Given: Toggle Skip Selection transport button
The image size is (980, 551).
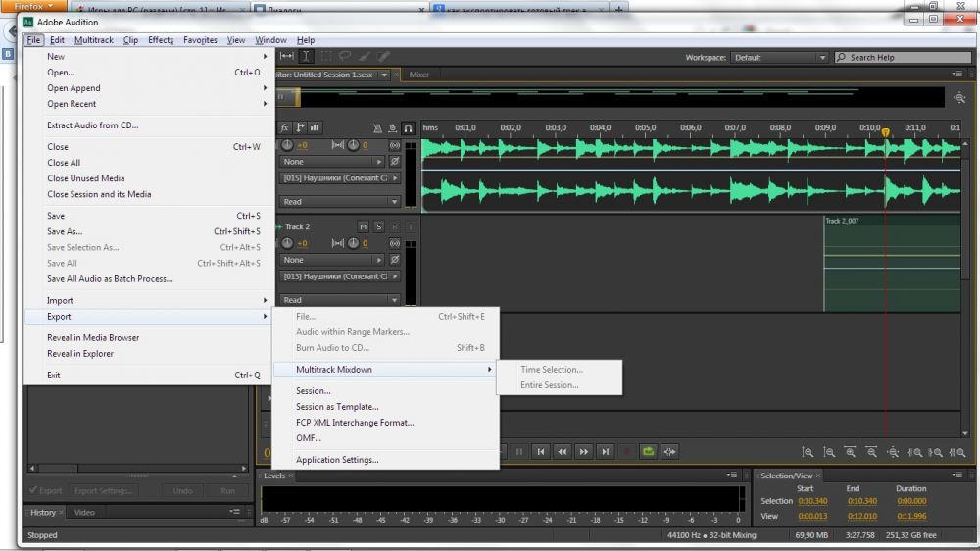Looking at the screenshot, I should point(669,452).
